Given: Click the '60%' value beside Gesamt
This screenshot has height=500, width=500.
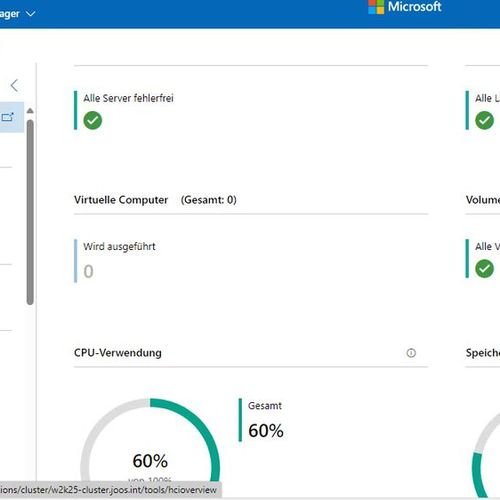Looking at the screenshot, I should [x=266, y=430].
